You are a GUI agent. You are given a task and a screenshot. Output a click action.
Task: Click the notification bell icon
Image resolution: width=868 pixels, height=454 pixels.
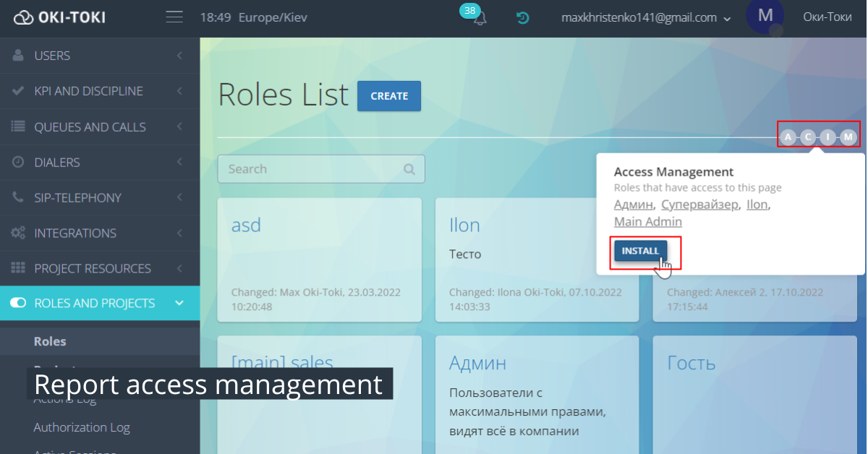pyautogui.click(x=478, y=18)
